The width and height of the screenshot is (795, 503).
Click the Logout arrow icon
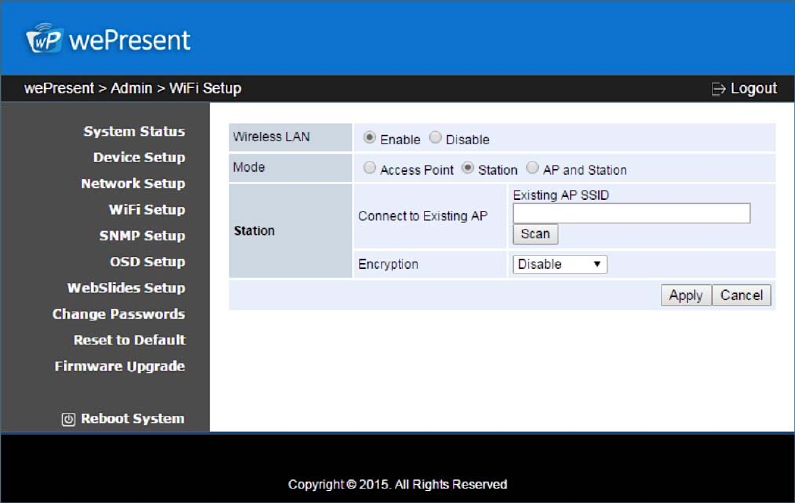(718, 89)
